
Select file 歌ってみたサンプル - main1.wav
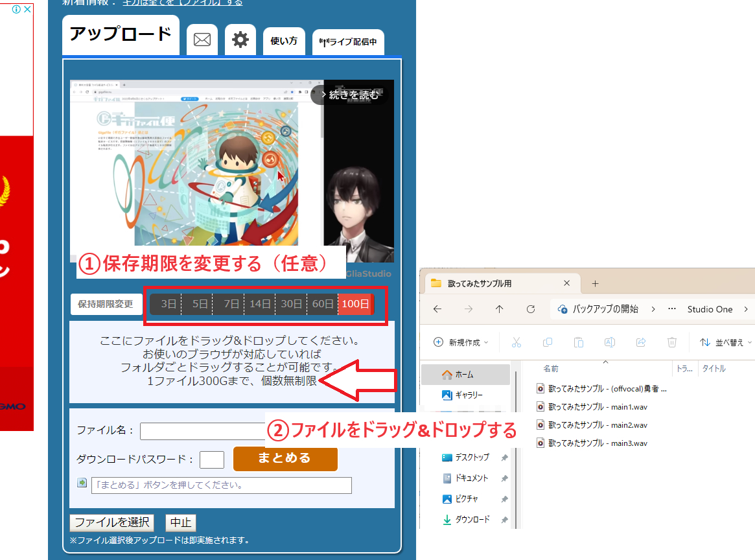coord(592,407)
